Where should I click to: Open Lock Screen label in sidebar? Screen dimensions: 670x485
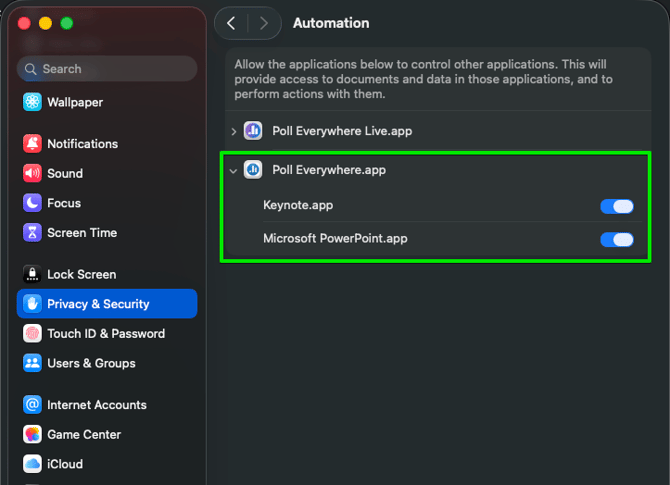point(82,274)
